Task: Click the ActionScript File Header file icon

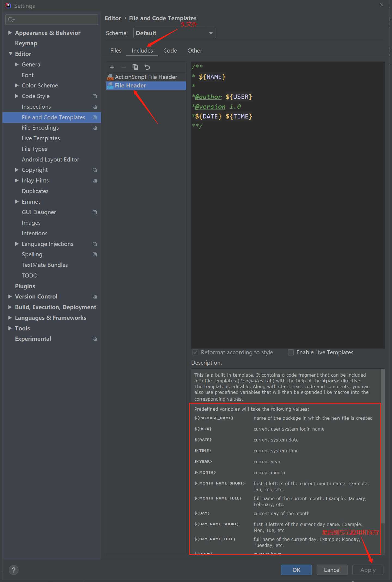Action: (x=110, y=77)
